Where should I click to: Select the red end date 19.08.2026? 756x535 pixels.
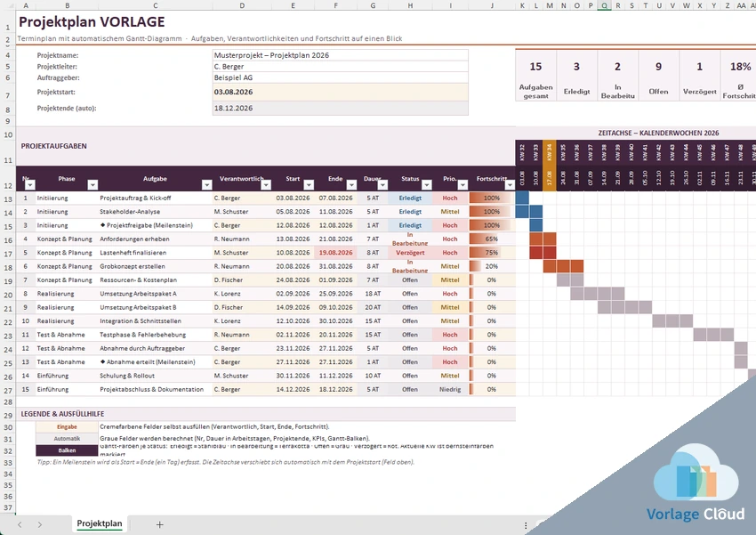tap(335, 252)
